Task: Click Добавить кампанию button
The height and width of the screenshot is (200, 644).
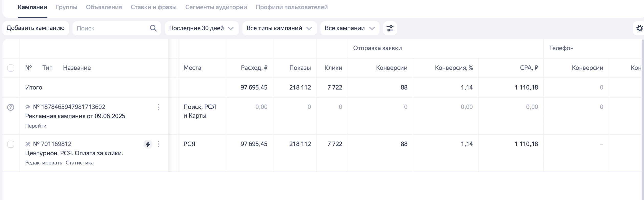Action: pos(36,28)
